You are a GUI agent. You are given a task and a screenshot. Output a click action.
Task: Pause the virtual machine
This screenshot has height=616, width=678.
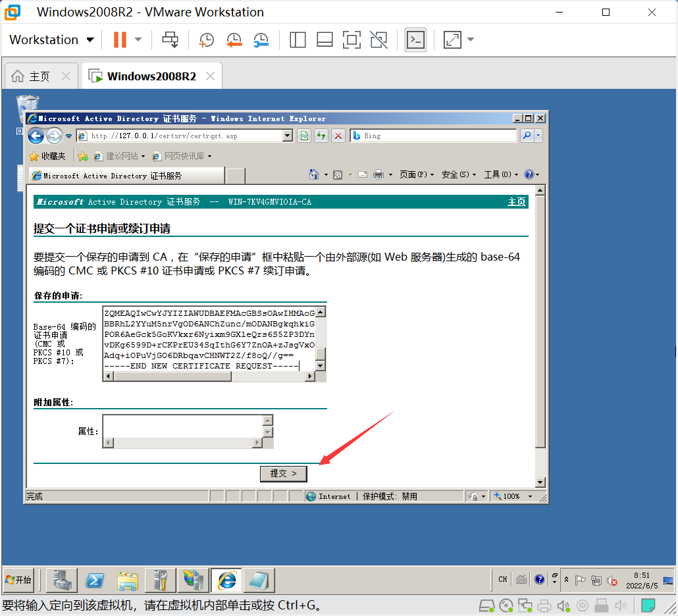pyautogui.click(x=120, y=39)
